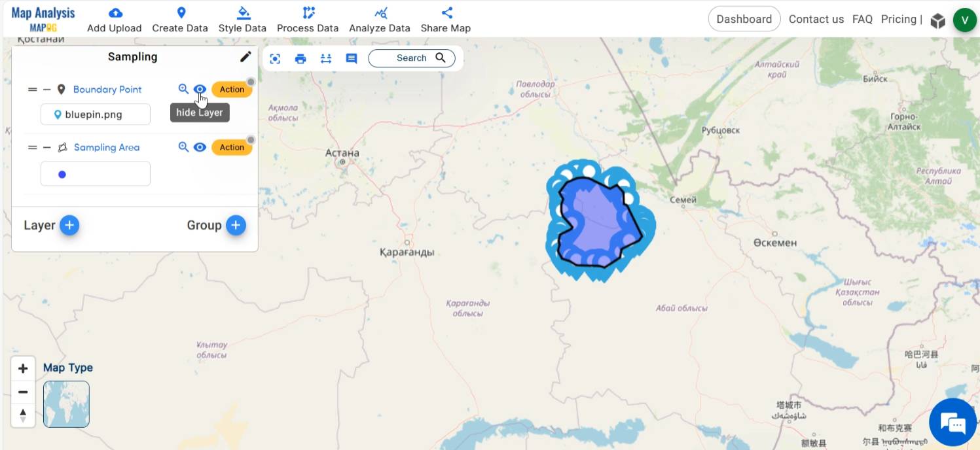
Task: Hide the Boundary Point layer
Action: tap(200, 90)
